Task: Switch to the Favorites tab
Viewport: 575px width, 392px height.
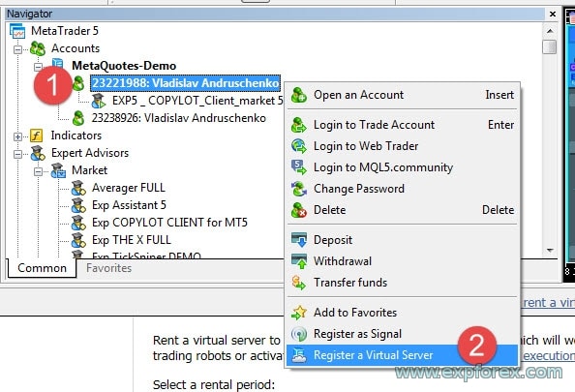Action: (x=109, y=268)
